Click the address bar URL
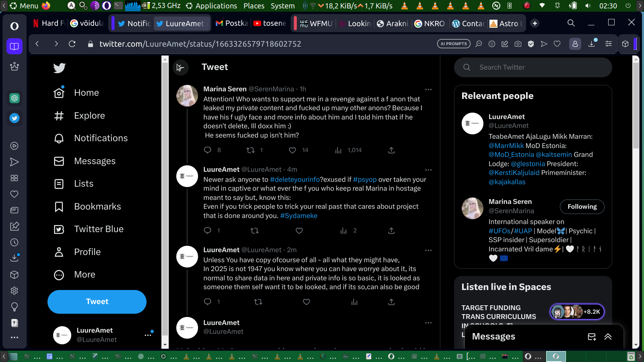 pyautogui.click(x=200, y=44)
